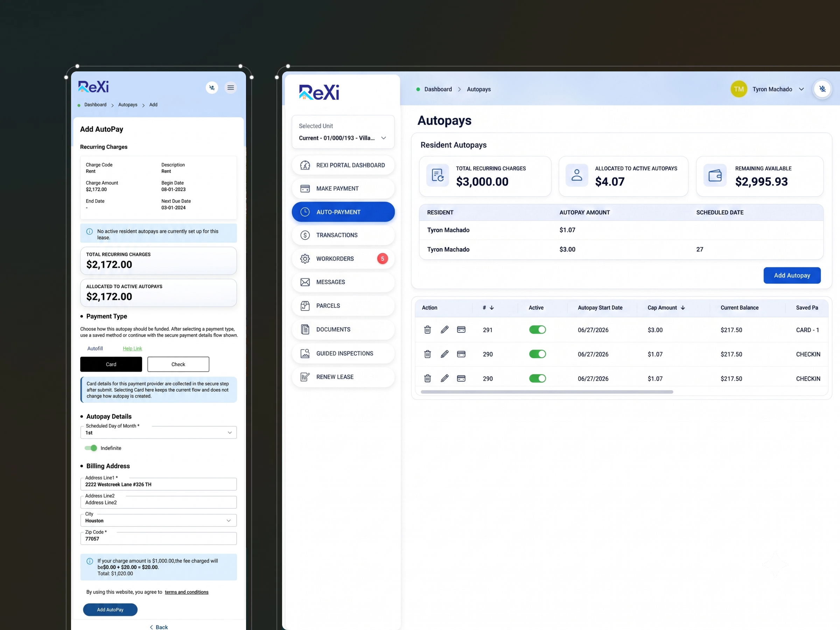Click the mobile notification mute icon
840x630 pixels.
coord(212,88)
